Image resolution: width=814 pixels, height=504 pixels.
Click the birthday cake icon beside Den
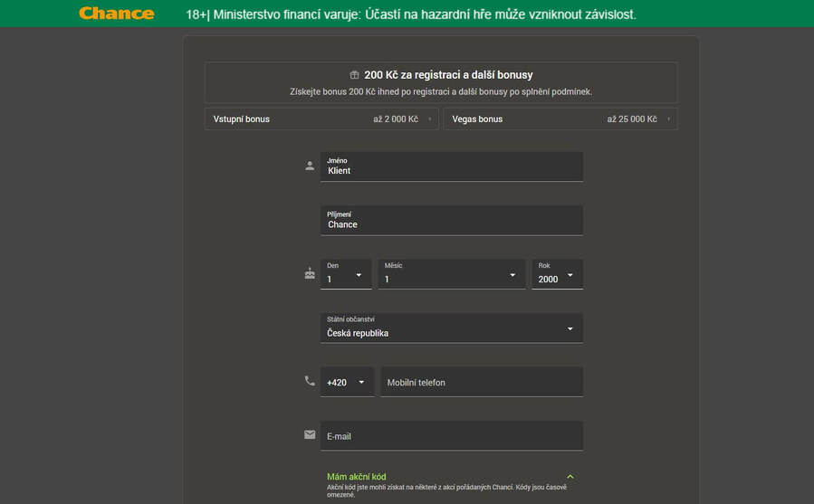310,273
